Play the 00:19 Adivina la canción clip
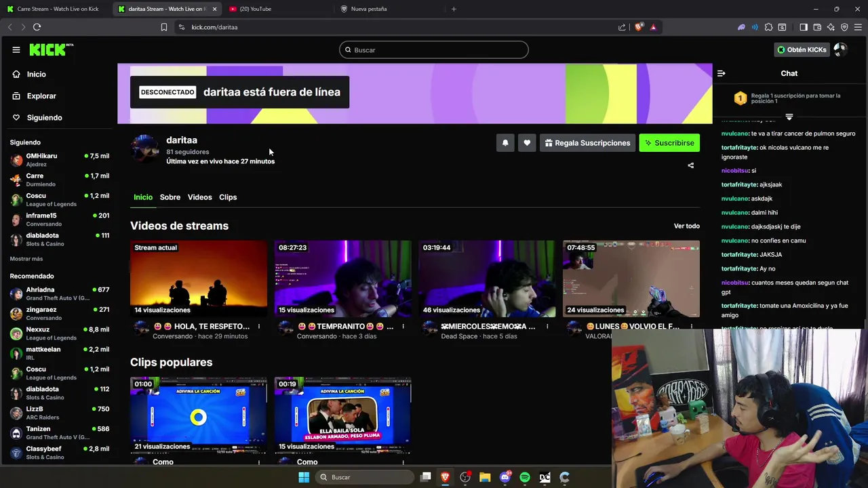The width and height of the screenshot is (868, 488). coord(342,415)
